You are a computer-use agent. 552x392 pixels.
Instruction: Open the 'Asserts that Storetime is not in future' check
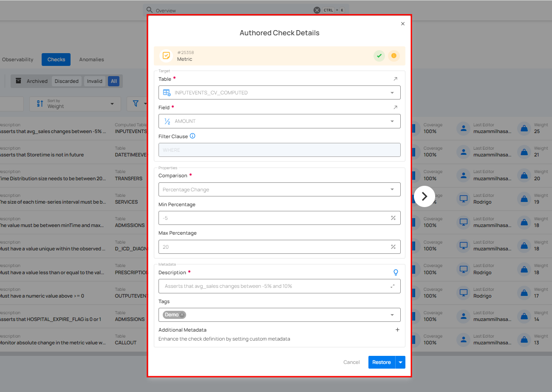click(x=42, y=155)
